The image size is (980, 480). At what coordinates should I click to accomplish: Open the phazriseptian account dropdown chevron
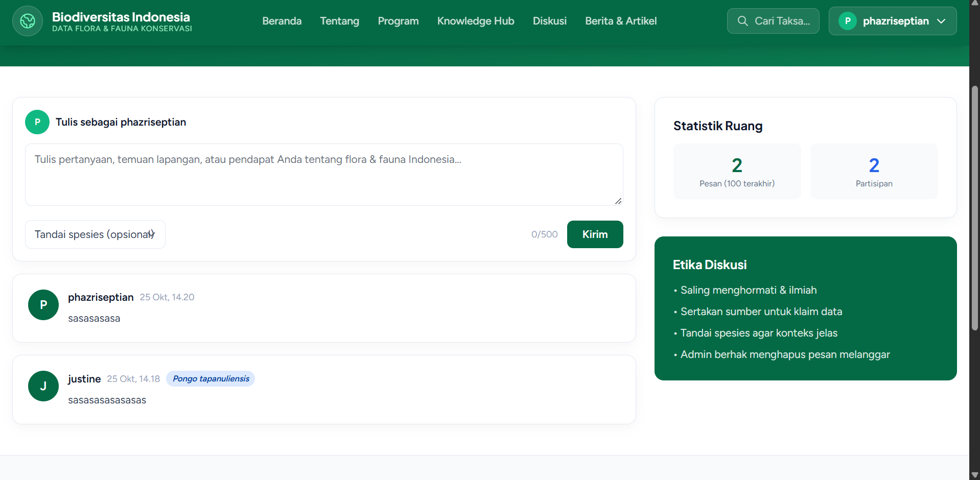coord(941,21)
